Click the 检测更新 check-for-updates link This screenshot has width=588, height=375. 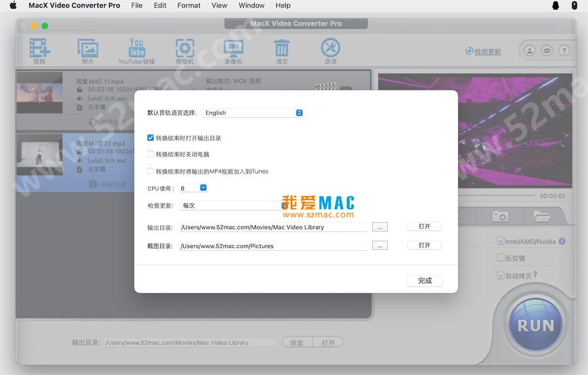tap(488, 52)
